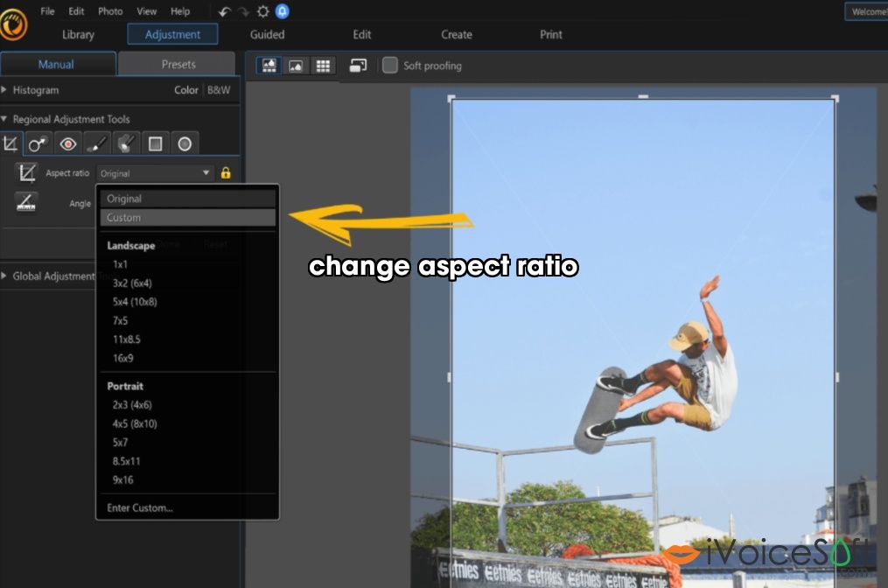
Task: Open the Photo menu
Action: click(x=110, y=11)
